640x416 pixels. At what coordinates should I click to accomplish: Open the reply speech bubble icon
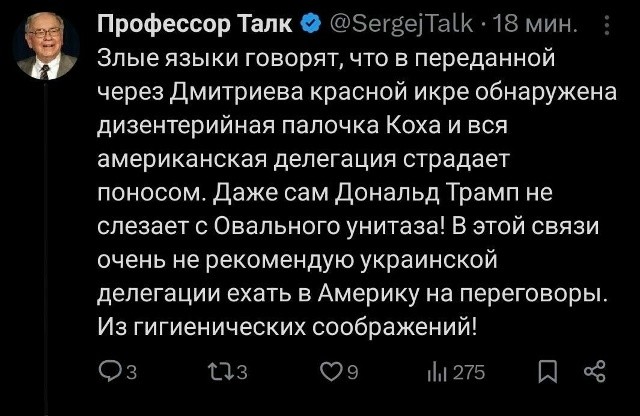click(x=107, y=373)
